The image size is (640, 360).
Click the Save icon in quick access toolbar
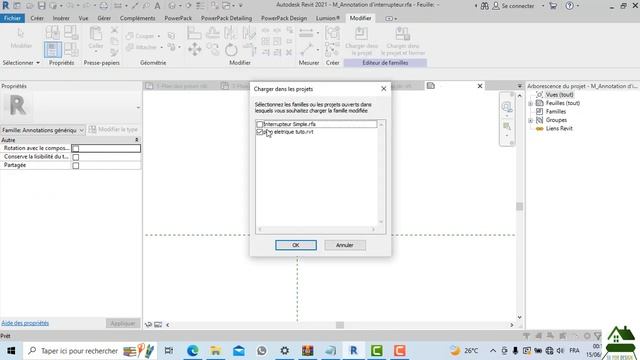[41, 6]
